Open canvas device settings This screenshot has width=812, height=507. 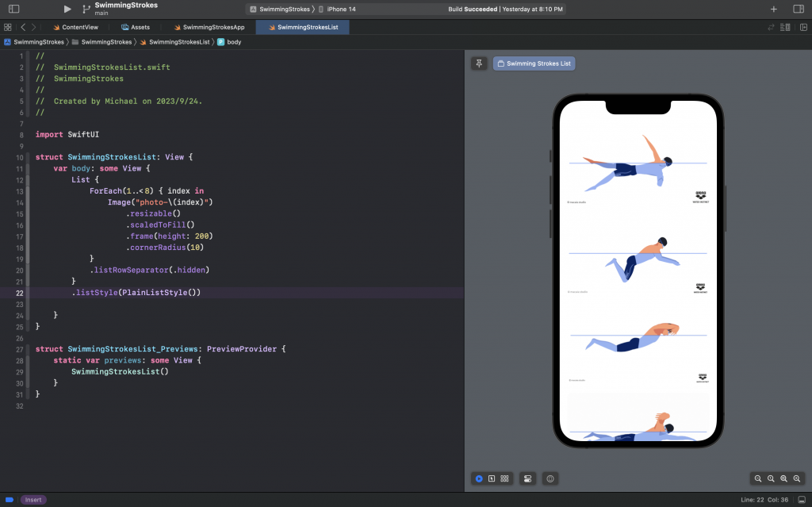coord(527,478)
